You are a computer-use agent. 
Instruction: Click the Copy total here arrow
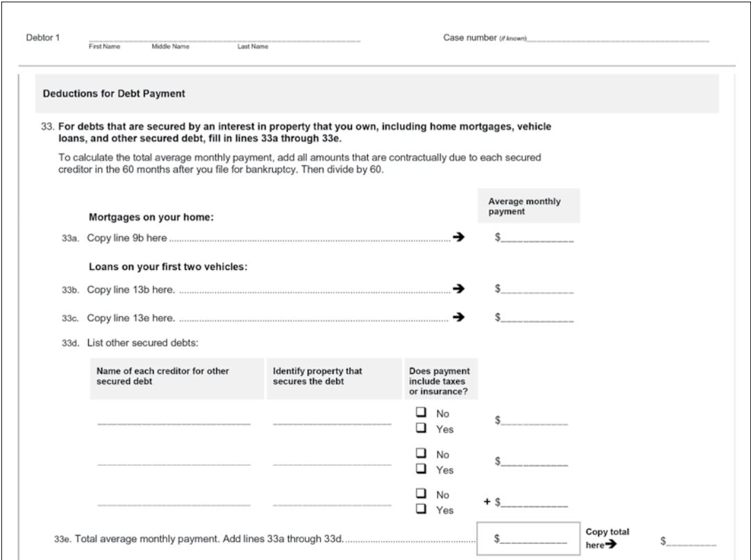click(x=611, y=544)
